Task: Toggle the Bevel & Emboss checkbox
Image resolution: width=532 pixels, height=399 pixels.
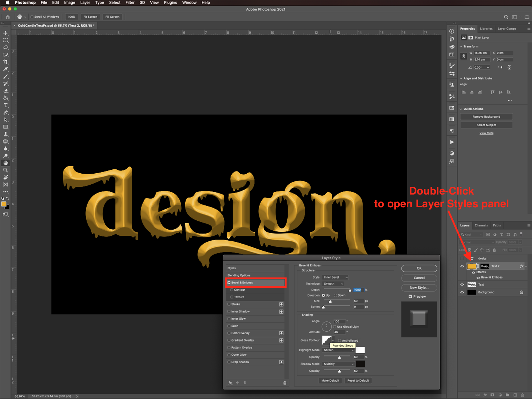Action: (229, 283)
